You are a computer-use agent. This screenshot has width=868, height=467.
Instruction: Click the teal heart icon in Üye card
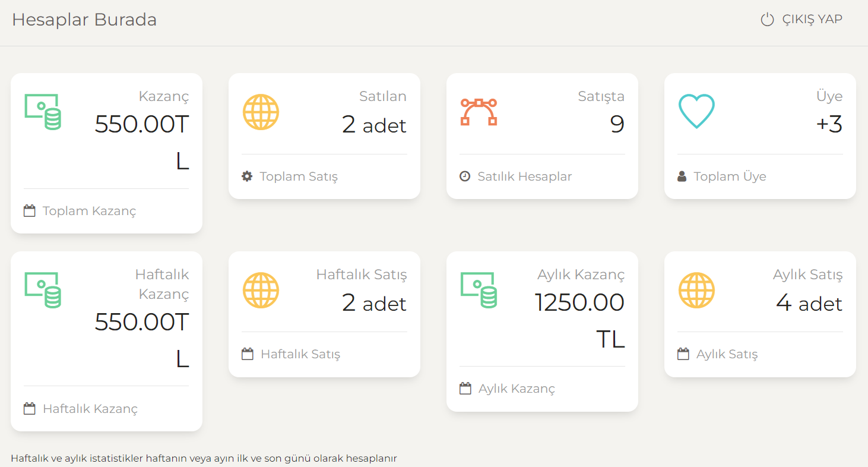tap(696, 112)
